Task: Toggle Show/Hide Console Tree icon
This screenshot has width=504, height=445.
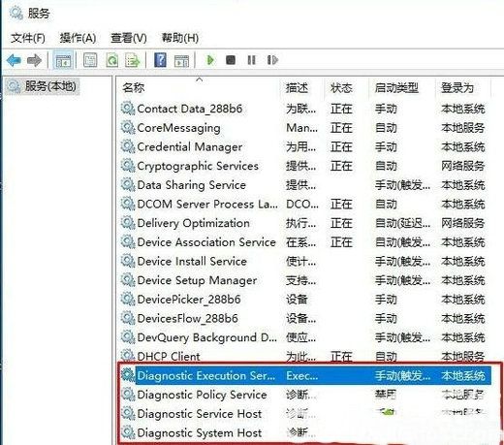Action: click(x=63, y=60)
